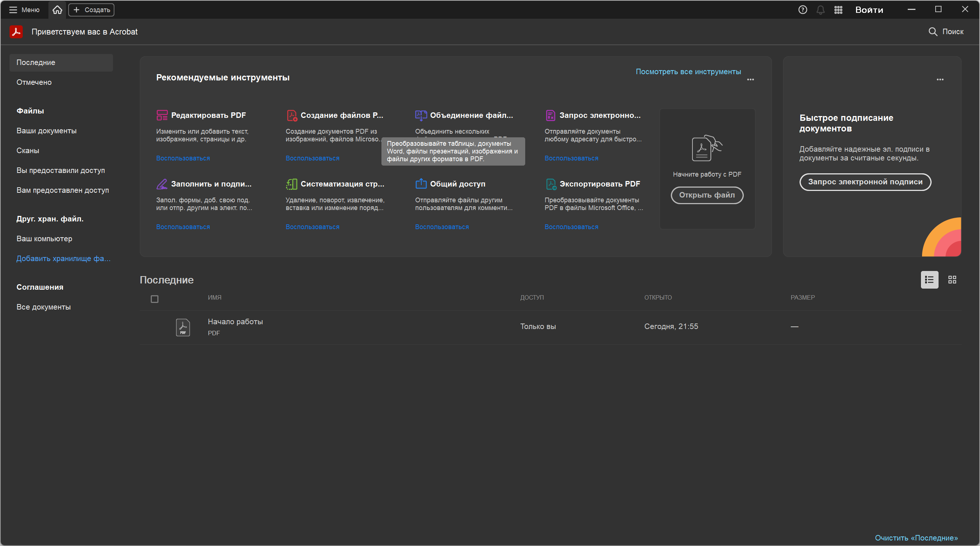
Task: Switch to grid thumbnail view
Action: 952,280
